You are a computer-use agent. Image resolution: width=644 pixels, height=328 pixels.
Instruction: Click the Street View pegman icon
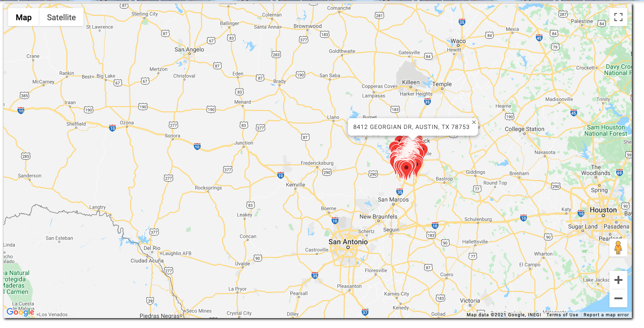coord(618,248)
